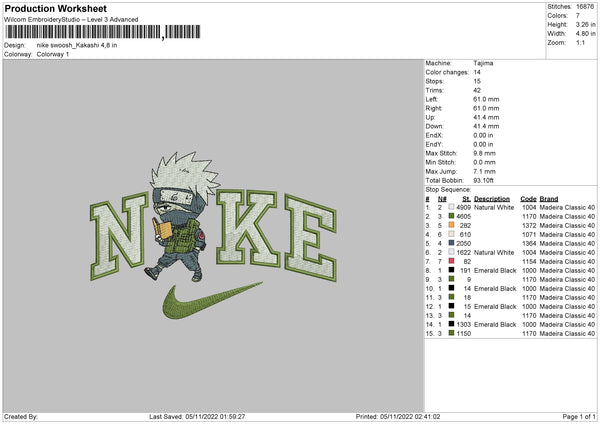Click the black swatch with 1303 stitches
The image size is (600, 424).
click(452, 325)
